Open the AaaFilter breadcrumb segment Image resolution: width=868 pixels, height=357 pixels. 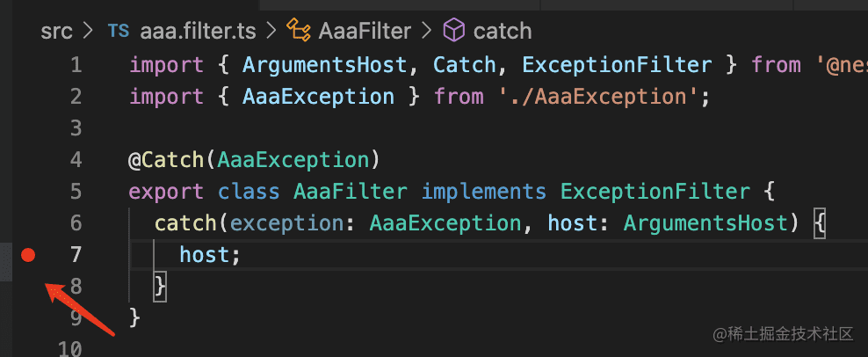(365, 31)
